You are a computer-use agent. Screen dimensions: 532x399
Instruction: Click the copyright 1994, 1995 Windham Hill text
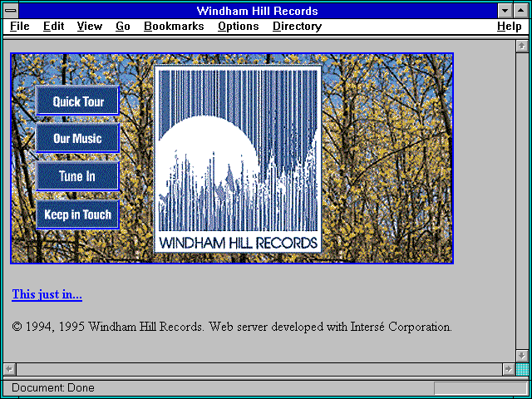(231, 327)
